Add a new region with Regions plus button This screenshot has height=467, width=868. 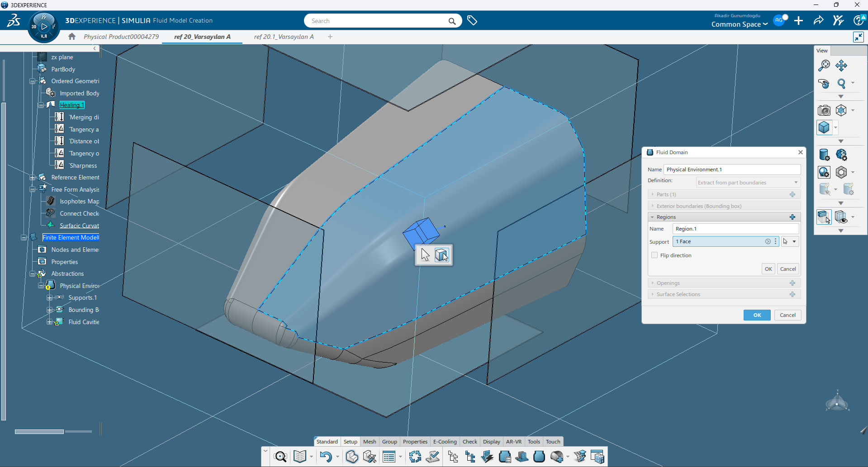[792, 217]
